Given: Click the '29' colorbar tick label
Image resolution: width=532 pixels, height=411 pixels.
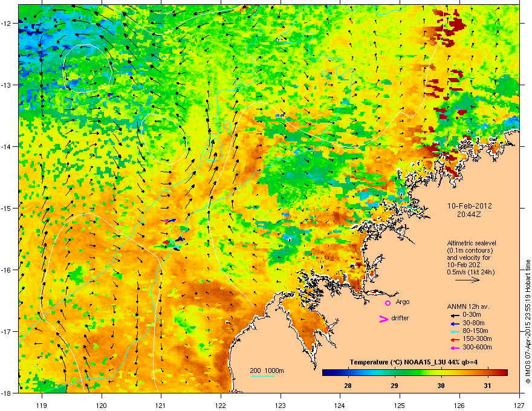Looking at the screenshot, I should point(394,386).
